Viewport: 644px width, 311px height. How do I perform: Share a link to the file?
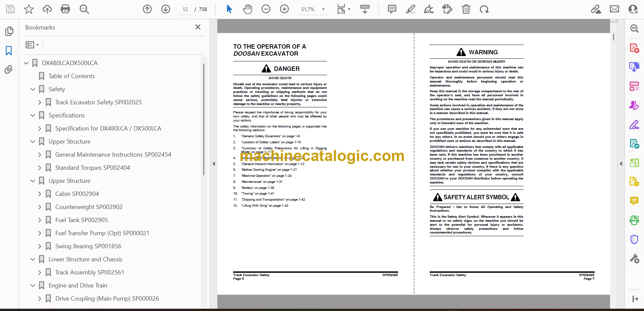[596, 9]
